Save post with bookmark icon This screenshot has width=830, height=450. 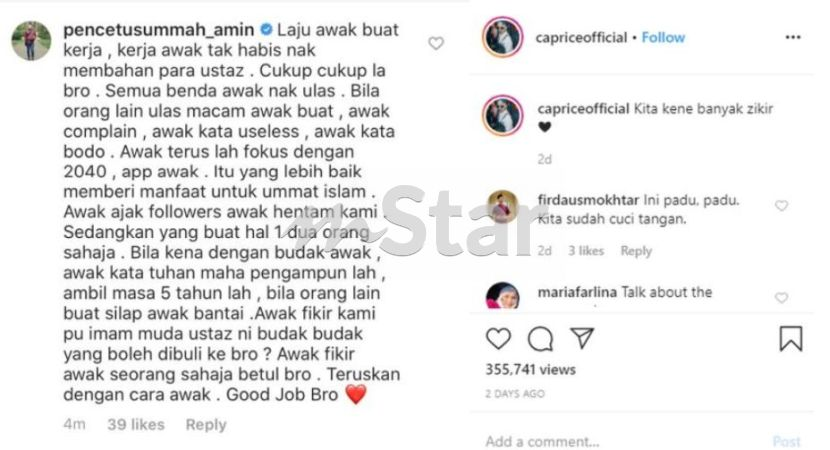(791, 339)
